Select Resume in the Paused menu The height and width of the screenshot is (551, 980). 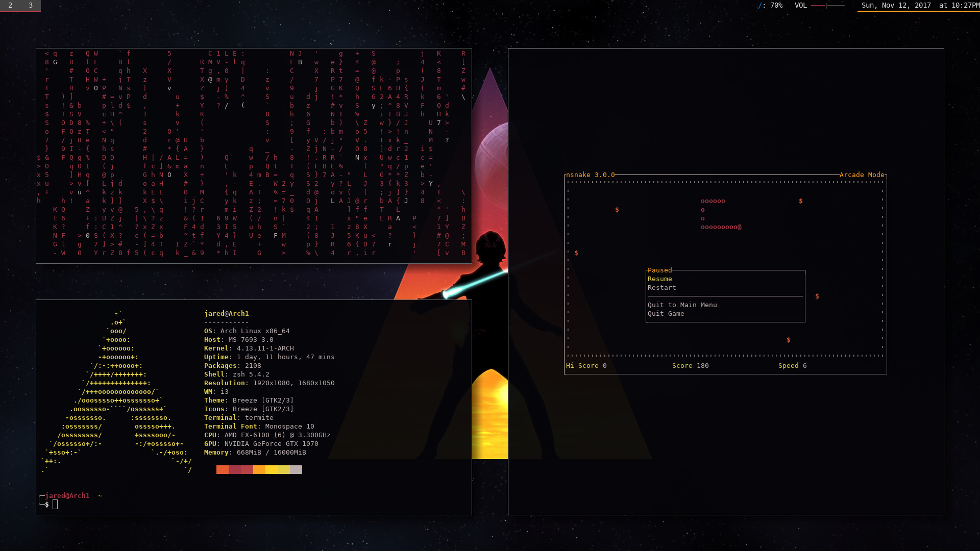point(659,279)
